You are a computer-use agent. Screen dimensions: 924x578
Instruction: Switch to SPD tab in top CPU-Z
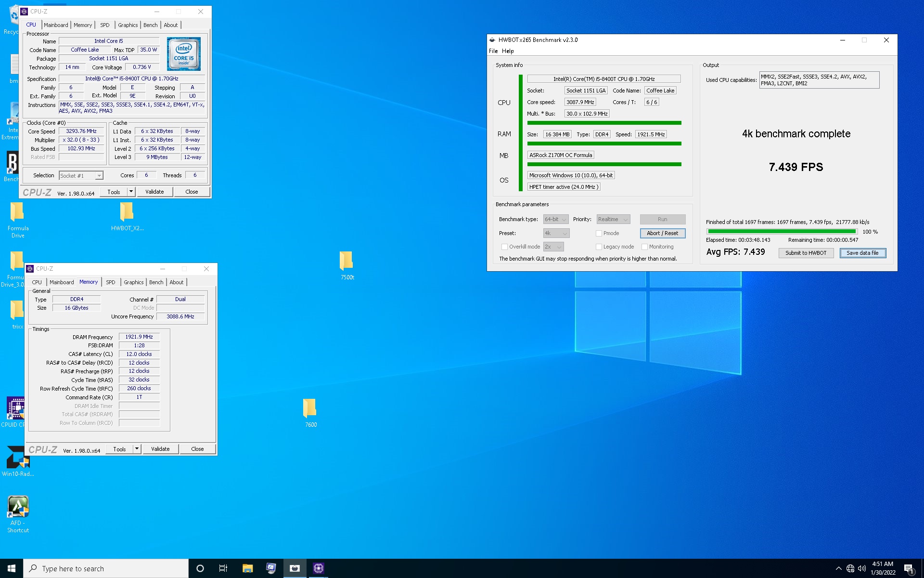point(105,25)
